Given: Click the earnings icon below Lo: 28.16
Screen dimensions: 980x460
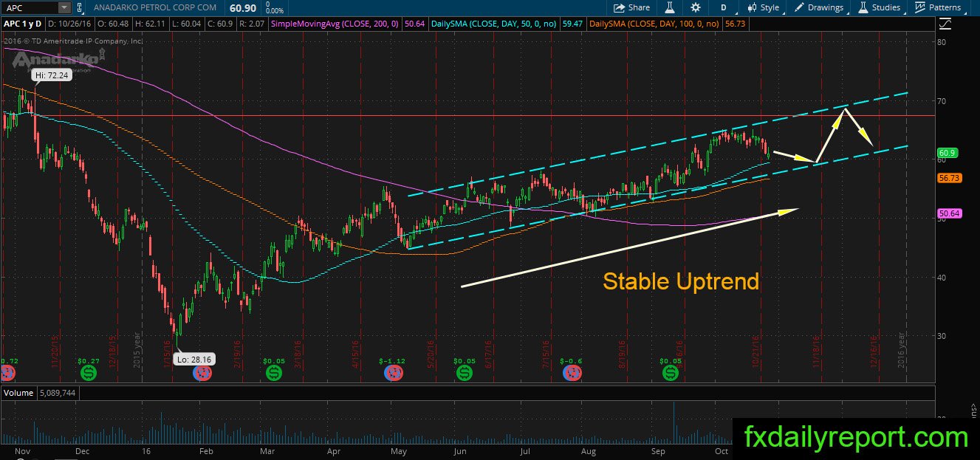Looking at the screenshot, I should [202, 373].
